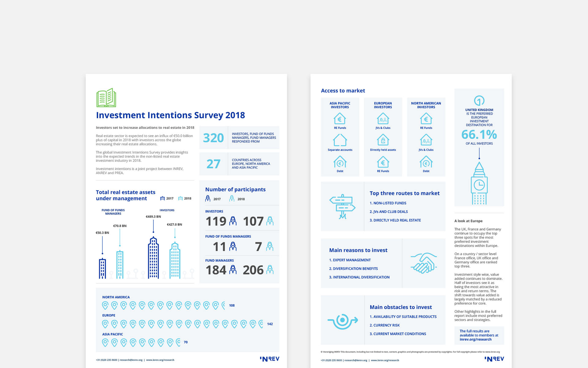Click first Europe map pin

(x=105, y=324)
